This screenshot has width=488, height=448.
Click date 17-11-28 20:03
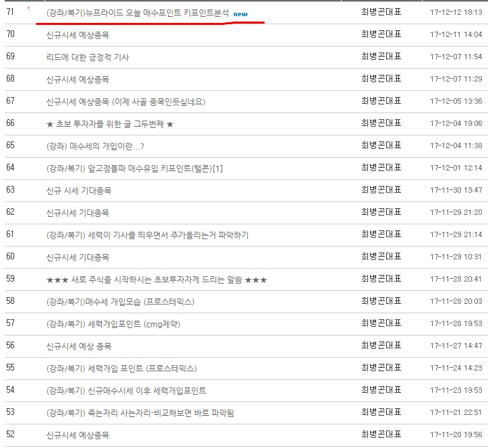tap(456, 301)
